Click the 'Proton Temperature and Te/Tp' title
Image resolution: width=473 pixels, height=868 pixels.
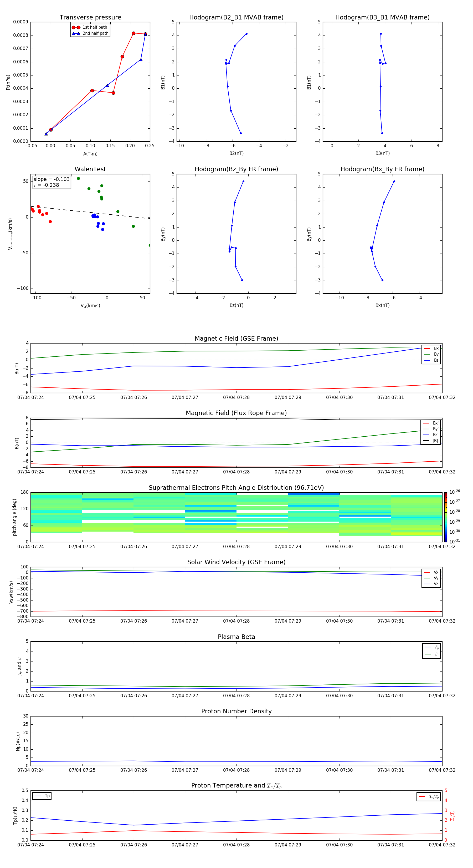point(236,785)
